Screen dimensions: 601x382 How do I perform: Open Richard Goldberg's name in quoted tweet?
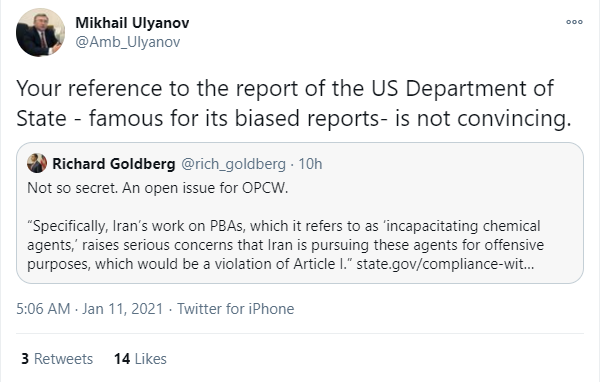pos(114,164)
